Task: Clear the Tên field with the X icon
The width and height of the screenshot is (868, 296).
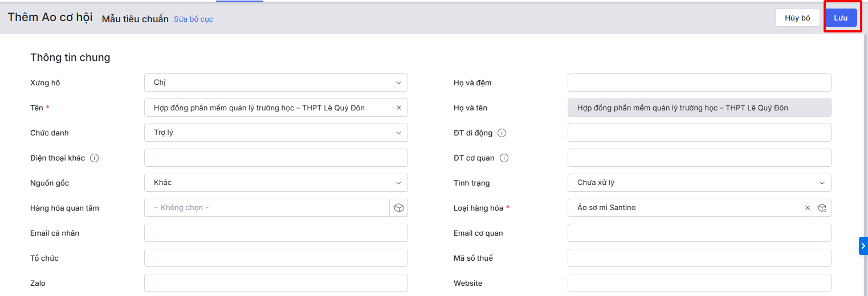Action: point(398,108)
